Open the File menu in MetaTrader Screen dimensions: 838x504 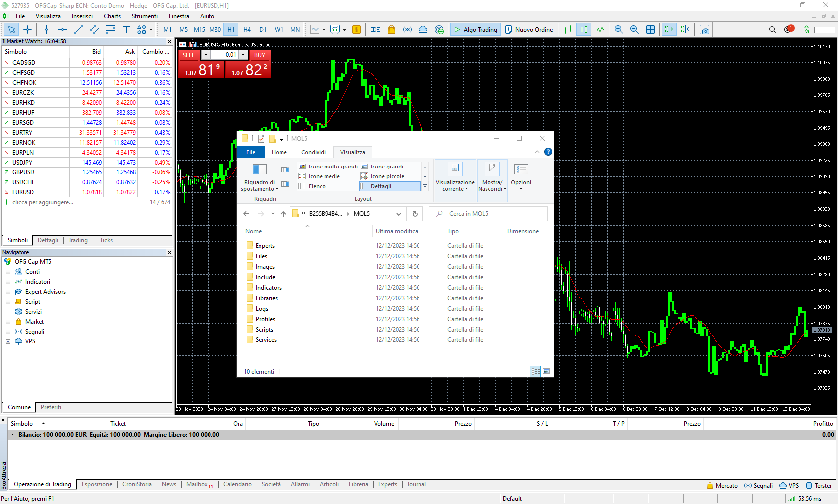tap(20, 16)
